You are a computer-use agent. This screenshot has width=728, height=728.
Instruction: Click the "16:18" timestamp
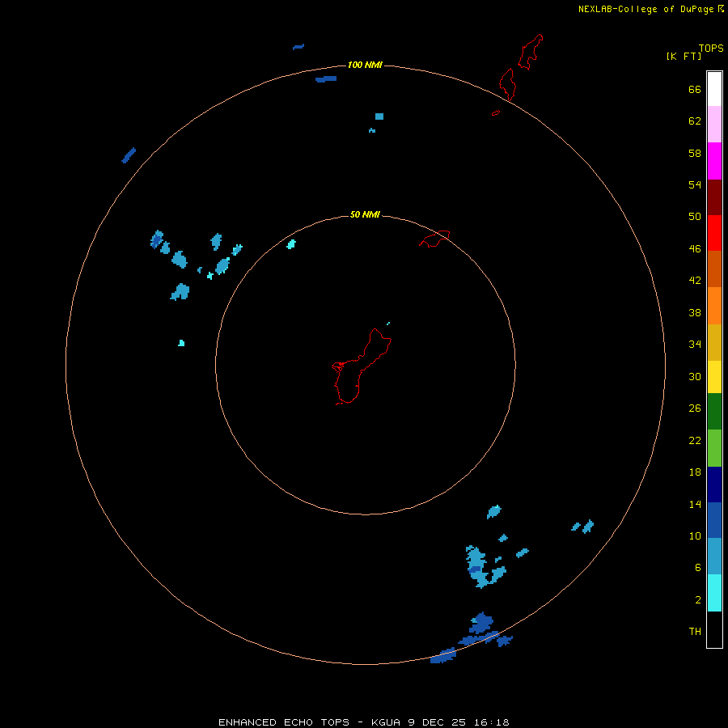[x=492, y=722]
